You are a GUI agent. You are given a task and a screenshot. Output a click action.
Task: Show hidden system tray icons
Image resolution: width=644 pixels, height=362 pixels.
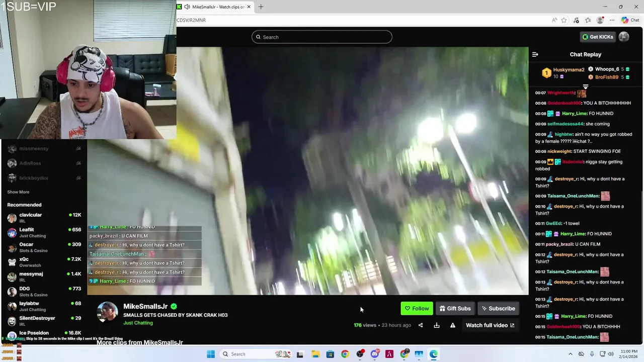(570, 354)
